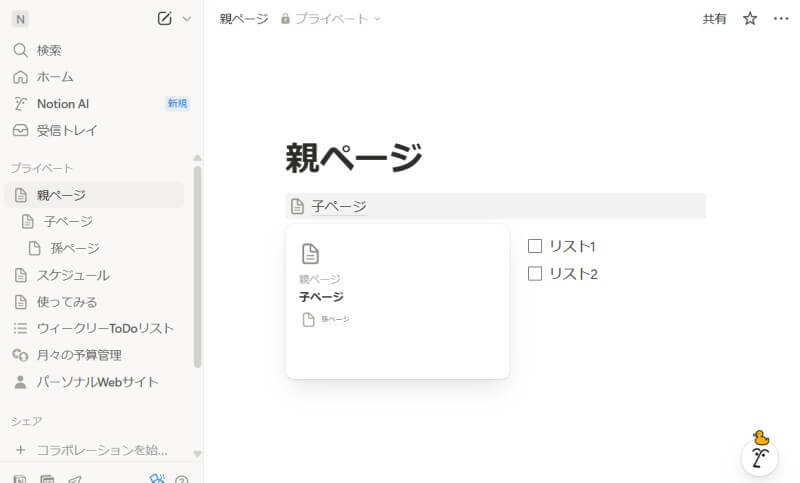Expand the chevron beside the compose icon
Viewport: 800px width, 483px height.
[x=187, y=19]
